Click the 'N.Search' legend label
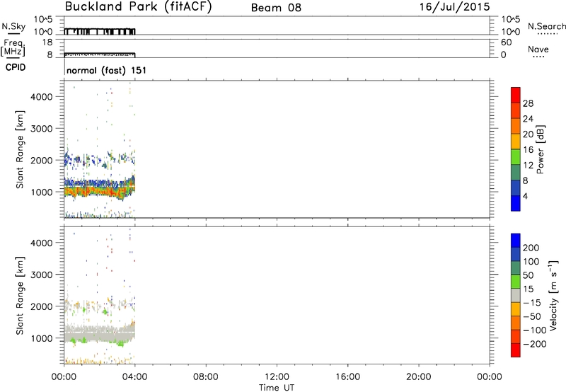Viewport: 566px width, 392px height. 546,26
